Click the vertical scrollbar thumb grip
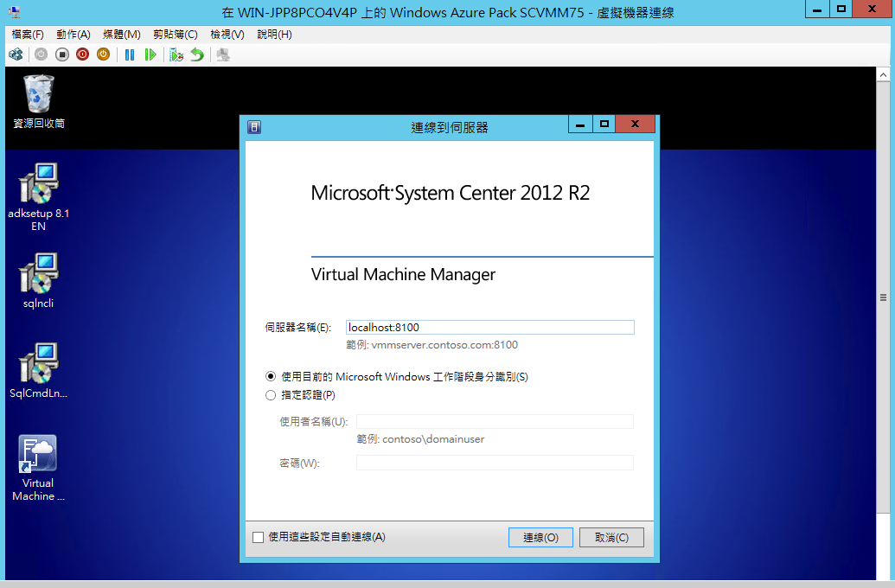Viewport: 895px width, 588px height. click(883, 297)
